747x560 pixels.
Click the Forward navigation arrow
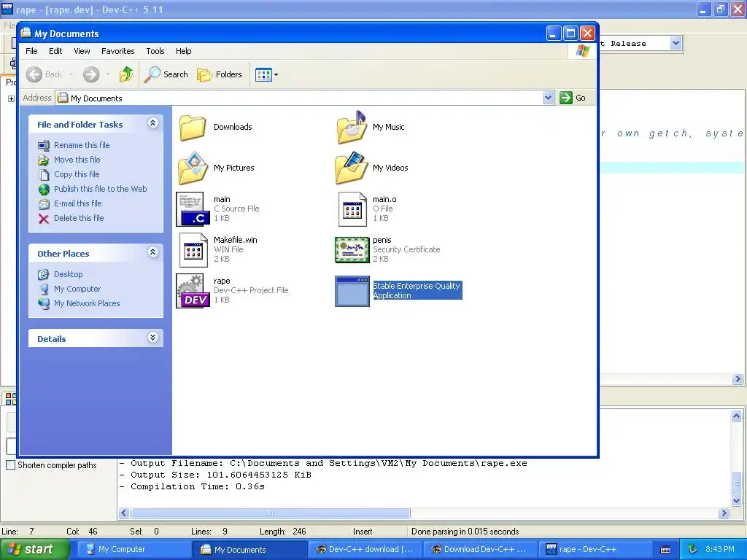[x=91, y=74]
